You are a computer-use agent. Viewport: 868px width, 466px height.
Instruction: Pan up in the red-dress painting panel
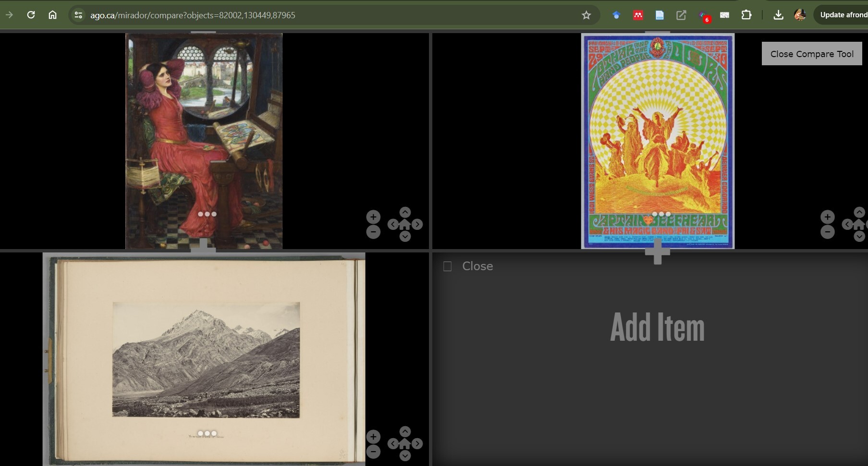405,213
